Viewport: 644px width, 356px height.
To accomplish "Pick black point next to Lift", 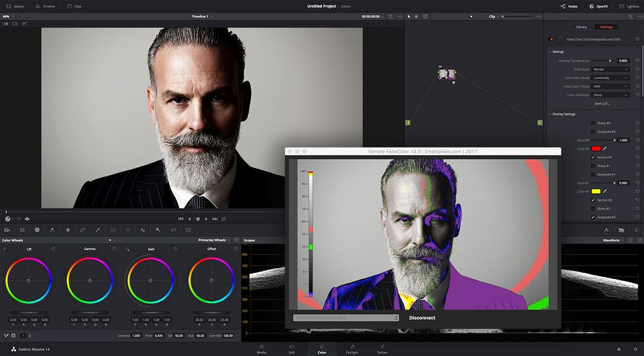I will point(5,249).
